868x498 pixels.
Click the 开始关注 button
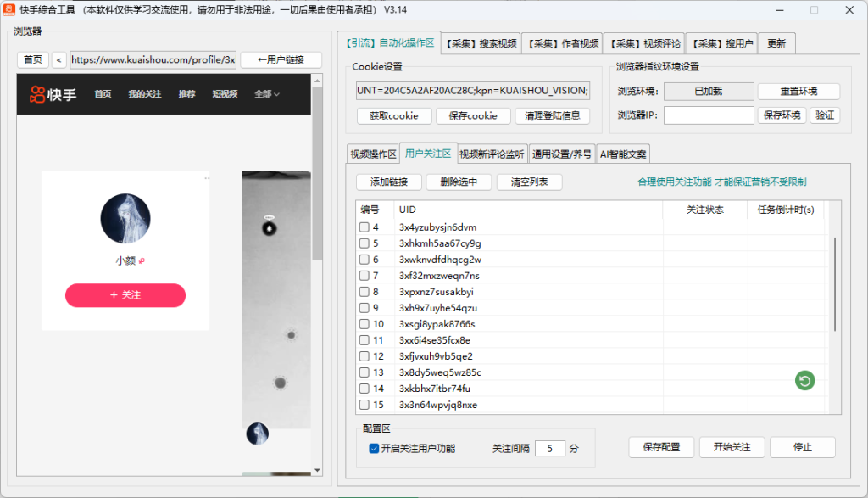(x=732, y=447)
